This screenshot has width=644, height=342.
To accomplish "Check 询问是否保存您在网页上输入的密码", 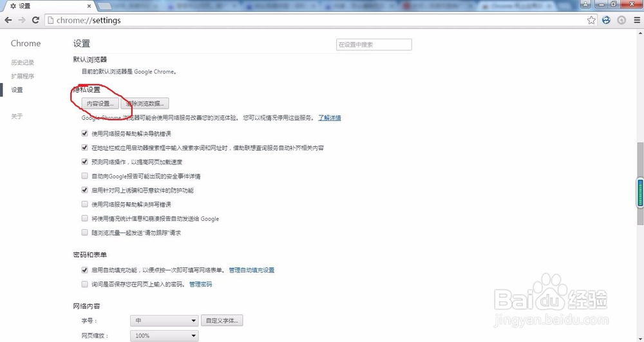I will point(84,284).
